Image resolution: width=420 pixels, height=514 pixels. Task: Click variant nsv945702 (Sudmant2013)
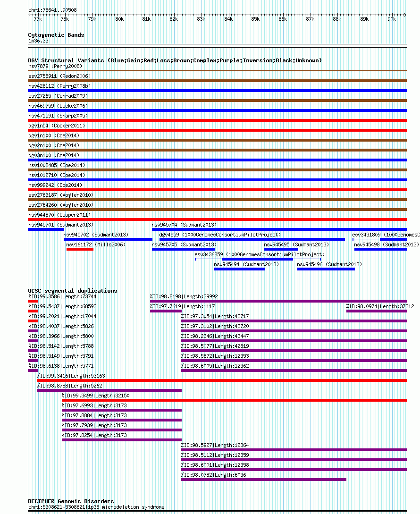[x=96, y=235]
